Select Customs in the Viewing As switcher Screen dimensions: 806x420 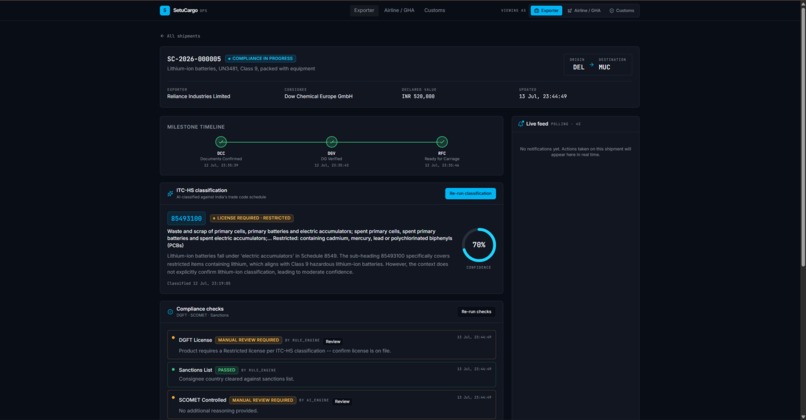click(x=621, y=10)
